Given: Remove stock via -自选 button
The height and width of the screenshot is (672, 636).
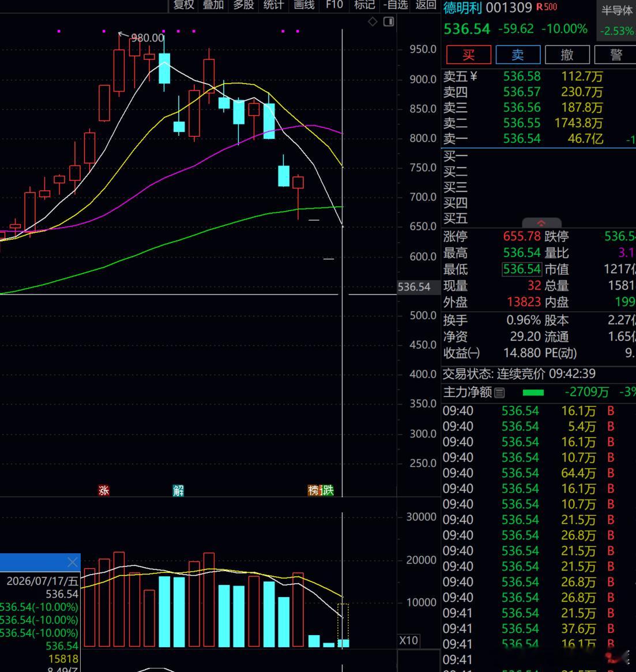Looking at the screenshot, I should [396, 5].
